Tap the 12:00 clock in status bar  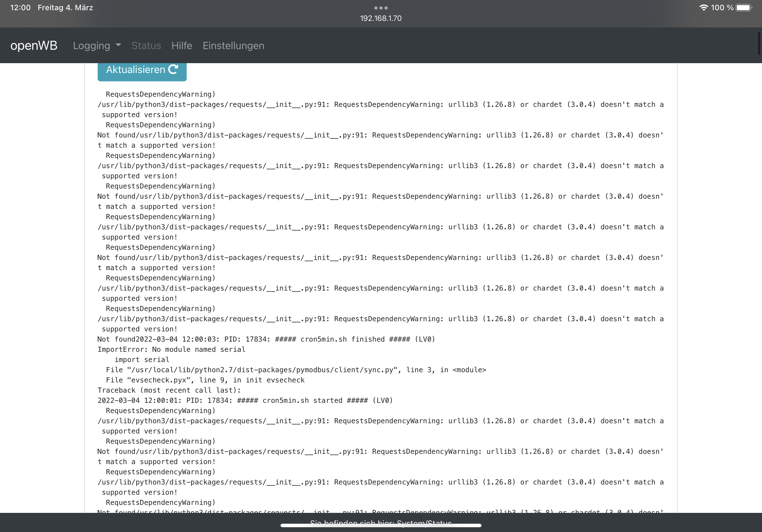pos(20,8)
